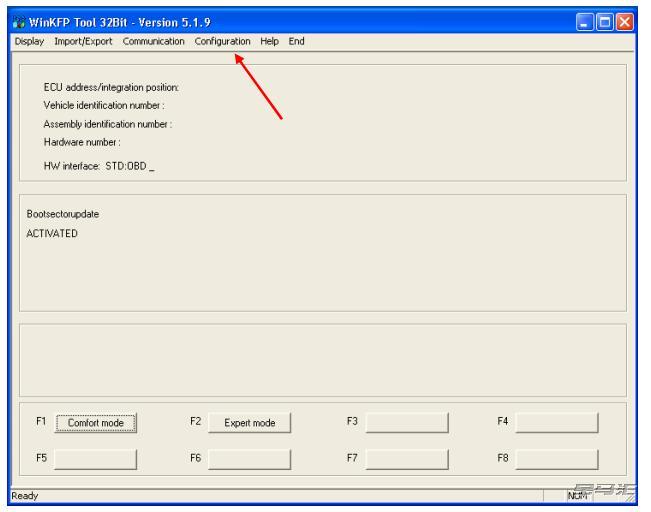This screenshot has width=651, height=512.
Task: Click the empty F6 button
Action: 250,459
